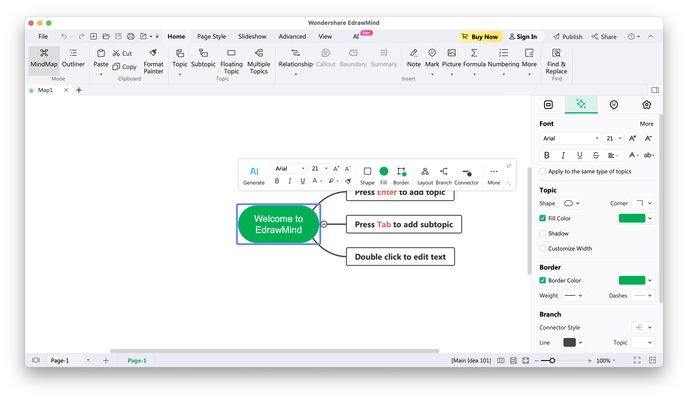
Task: Enable Customize Width checkbox
Action: click(x=542, y=248)
